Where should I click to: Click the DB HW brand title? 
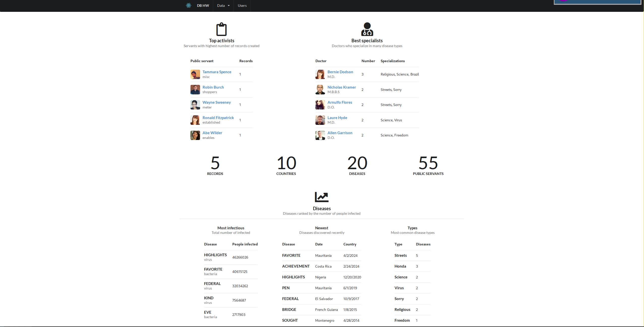click(x=203, y=6)
